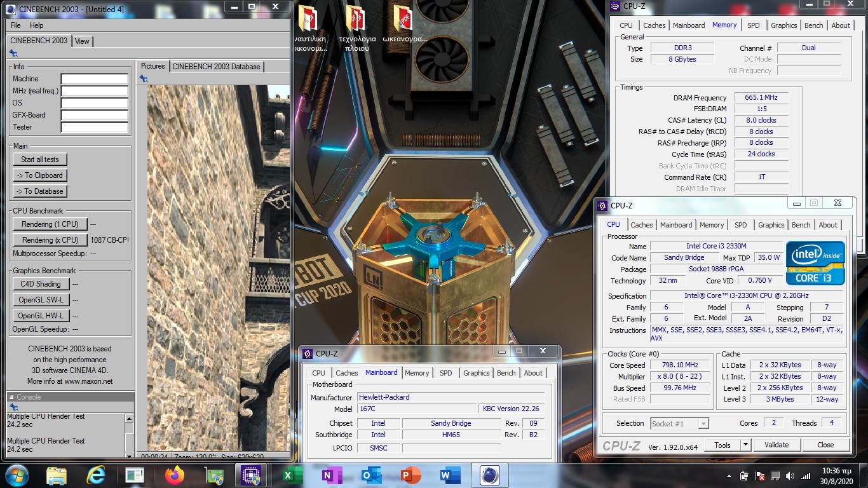
Task: Click the Machine input field
Action: pos(95,79)
